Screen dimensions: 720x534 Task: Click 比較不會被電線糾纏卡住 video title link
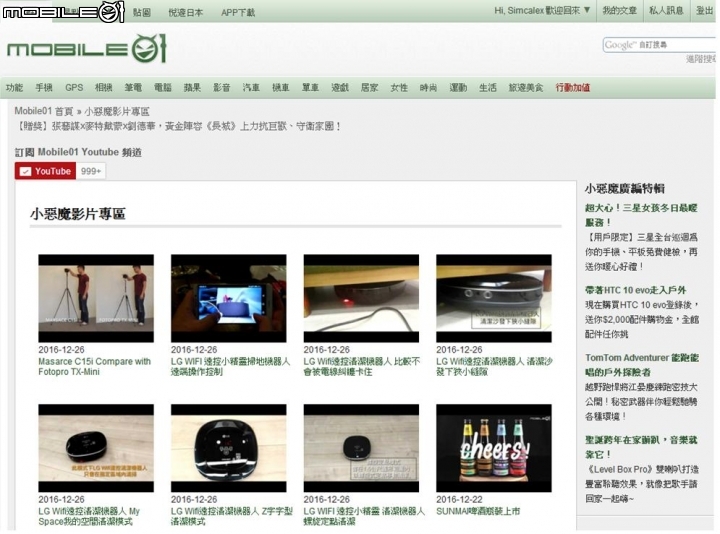tap(362, 366)
